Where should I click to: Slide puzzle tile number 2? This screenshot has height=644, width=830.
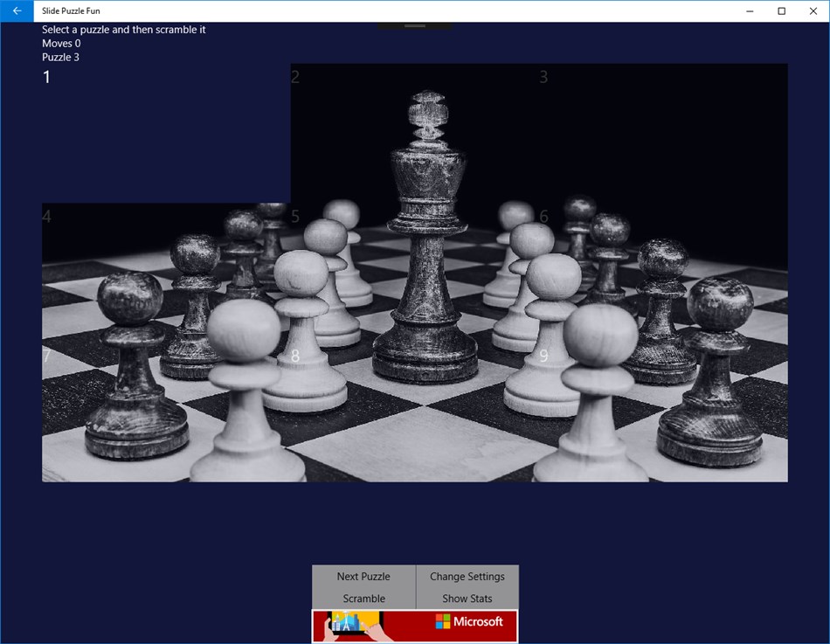click(x=415, y=131)
